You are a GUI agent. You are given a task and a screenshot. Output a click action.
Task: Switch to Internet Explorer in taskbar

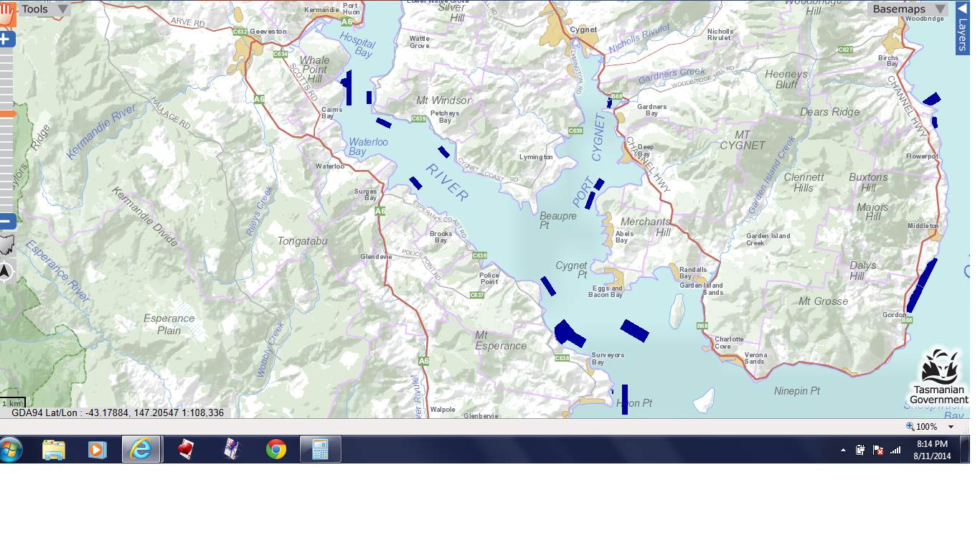141,450
